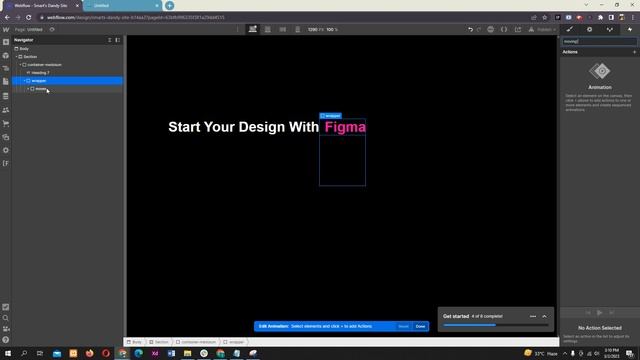
Task: Select the Section element in Navigator
Action: tap(30, 57)
